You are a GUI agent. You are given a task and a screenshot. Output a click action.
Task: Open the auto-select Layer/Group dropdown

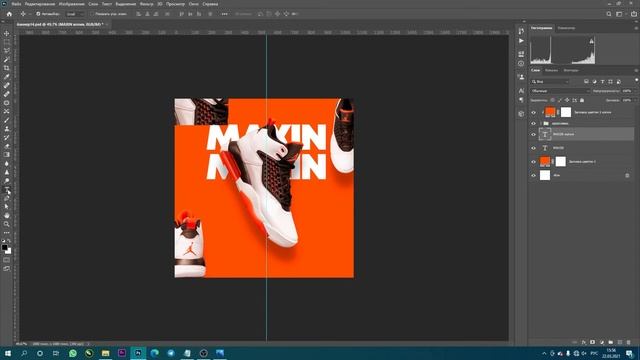pyautogui.click(x=75, y=14)
